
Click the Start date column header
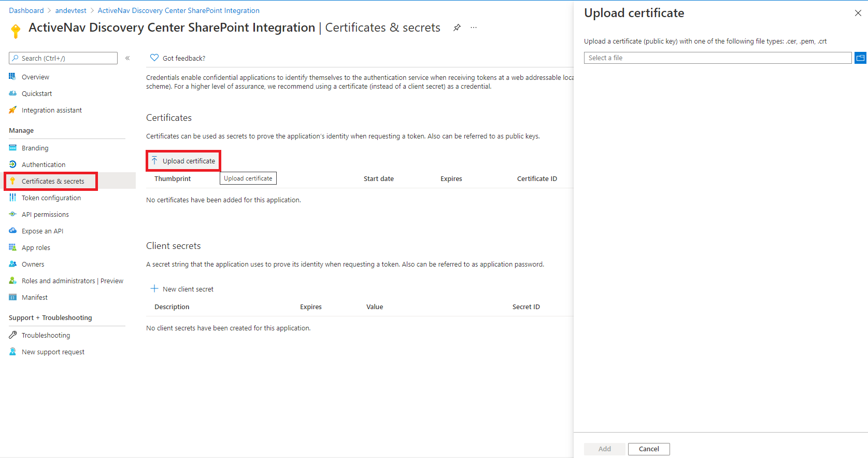tap(379, 178)
